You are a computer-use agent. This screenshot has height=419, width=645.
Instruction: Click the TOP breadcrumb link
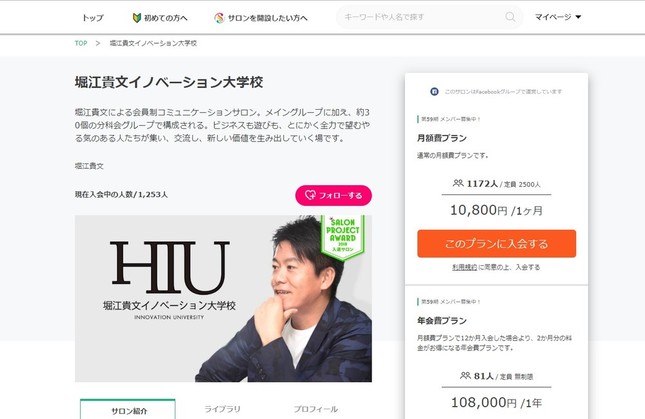[x=81, y=43]
